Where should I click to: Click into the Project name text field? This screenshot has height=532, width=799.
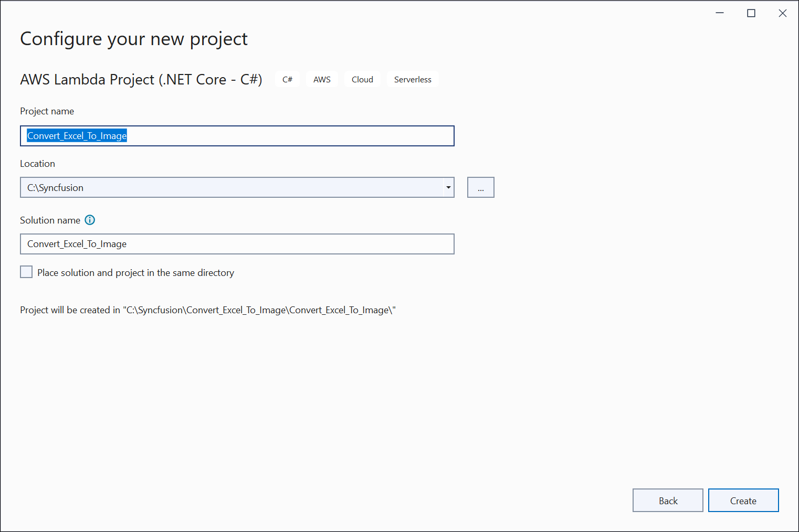pos(289,136)
